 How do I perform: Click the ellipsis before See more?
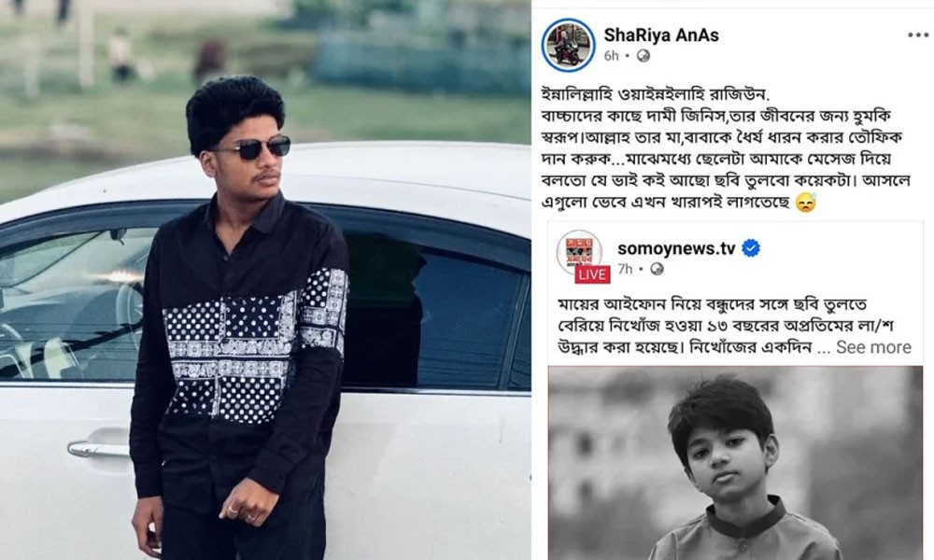coord(823,350)
